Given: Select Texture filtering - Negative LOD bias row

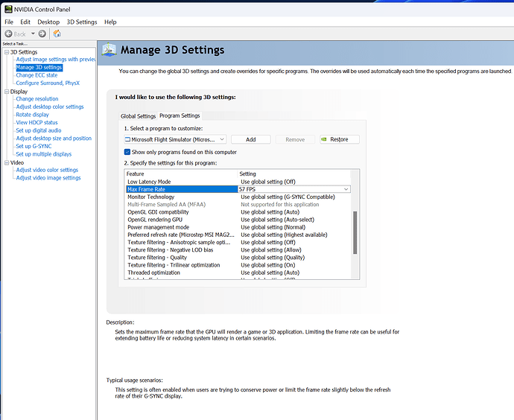Looking at the screenshot, I should pos(238,249).
